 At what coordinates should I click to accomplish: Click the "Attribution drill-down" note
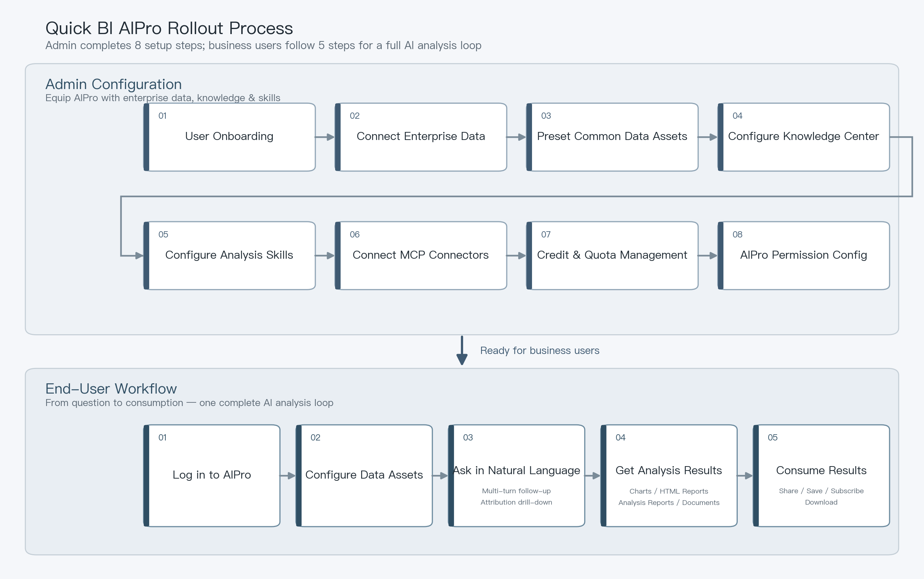tap(516, 502)
